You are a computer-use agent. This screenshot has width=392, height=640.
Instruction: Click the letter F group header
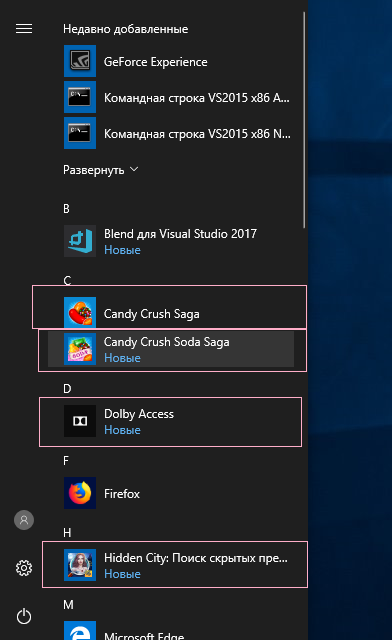66,461
